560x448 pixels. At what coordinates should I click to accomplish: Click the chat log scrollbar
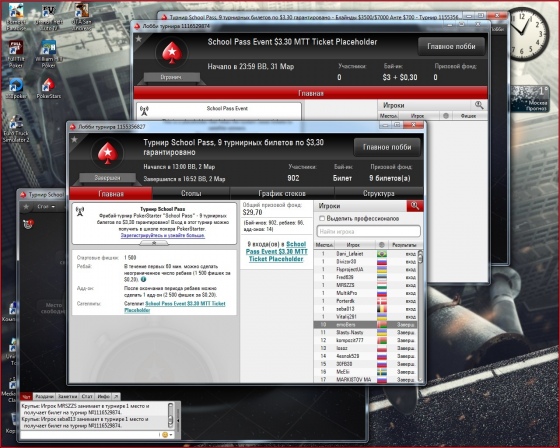click(x=171, y=416)
